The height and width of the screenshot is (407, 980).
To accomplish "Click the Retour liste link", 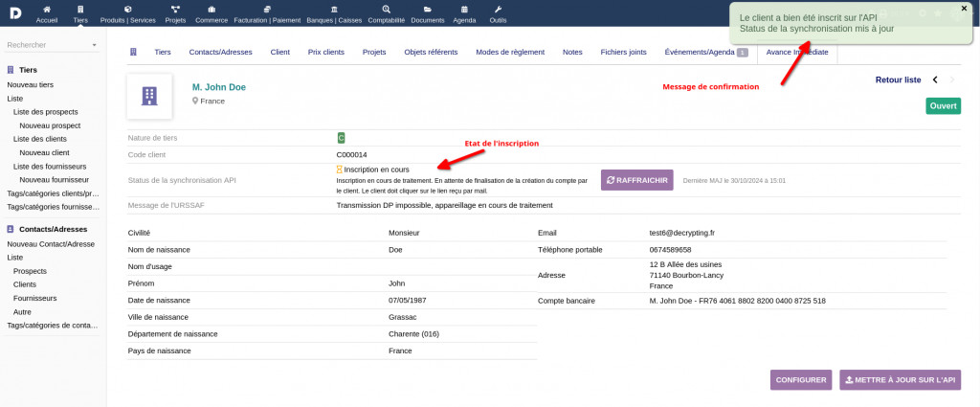I will (898, 79).
